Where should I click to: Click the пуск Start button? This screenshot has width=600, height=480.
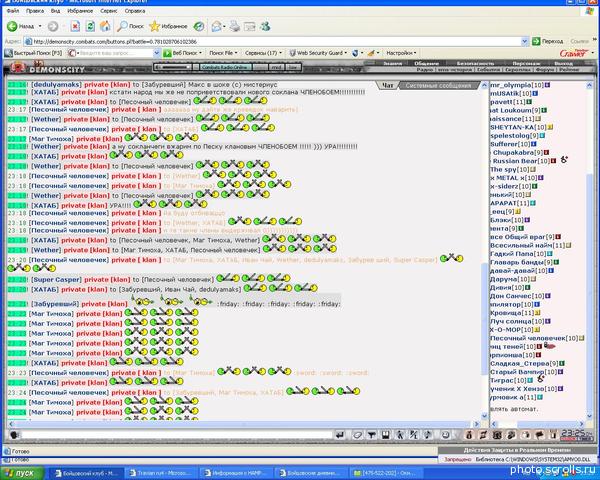click(x=21, y=473)
